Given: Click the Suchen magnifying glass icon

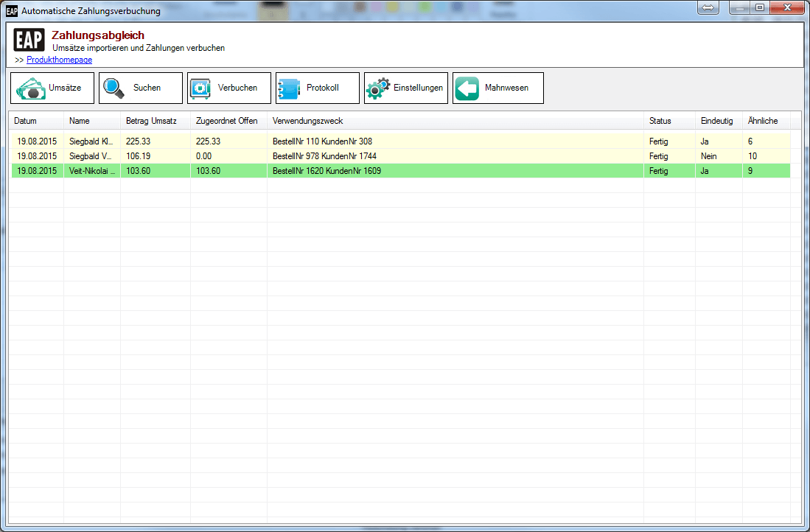Looking at the screenshot, I should 114,88.
